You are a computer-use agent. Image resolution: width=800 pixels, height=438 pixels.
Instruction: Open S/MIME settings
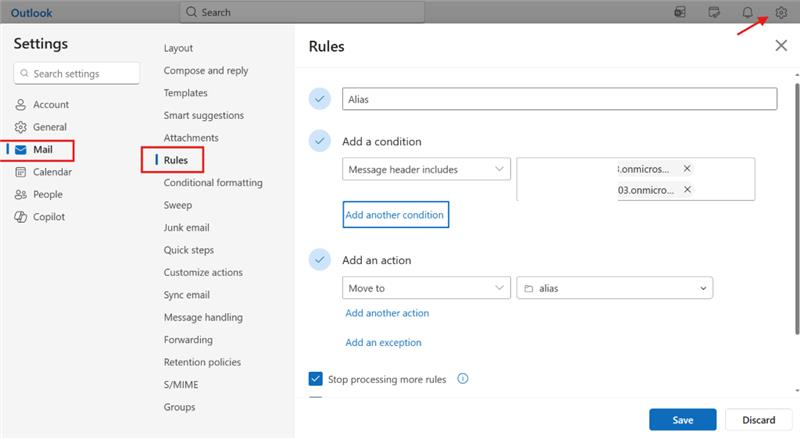click(x=181, y=385)
